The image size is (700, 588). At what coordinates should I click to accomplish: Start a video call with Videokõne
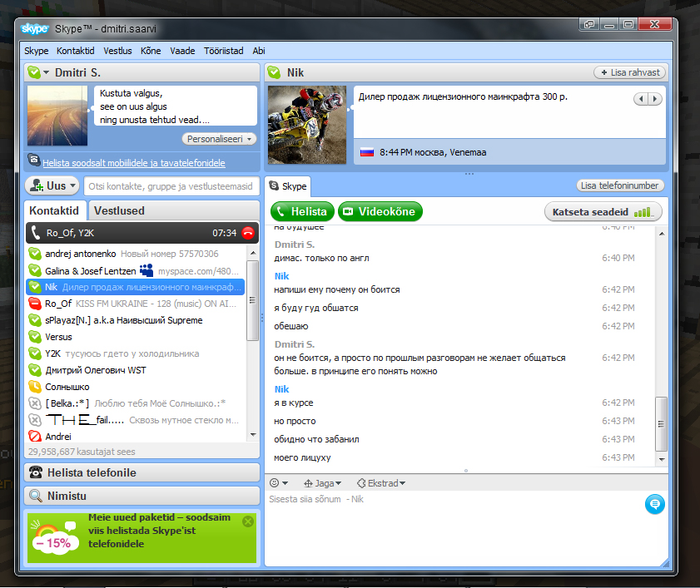(380, 211)
